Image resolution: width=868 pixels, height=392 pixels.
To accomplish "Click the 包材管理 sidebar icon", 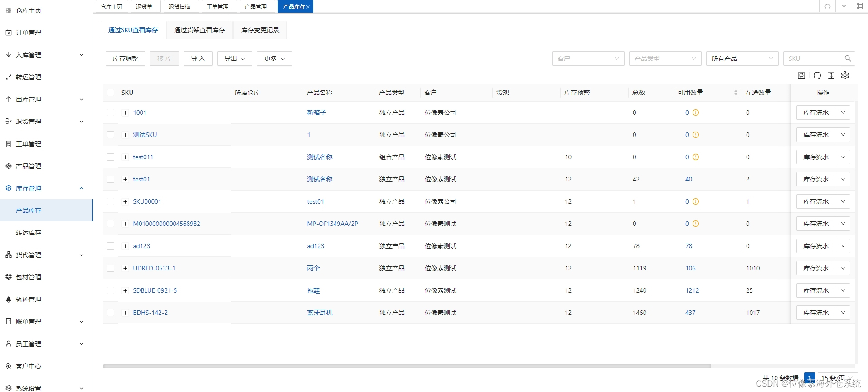I will click(x=9, y=277).
